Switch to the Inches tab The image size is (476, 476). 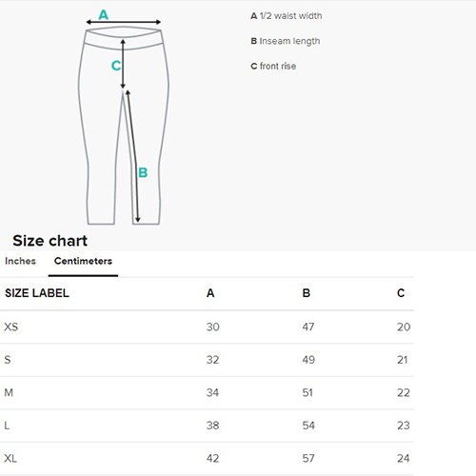(20, 261)
